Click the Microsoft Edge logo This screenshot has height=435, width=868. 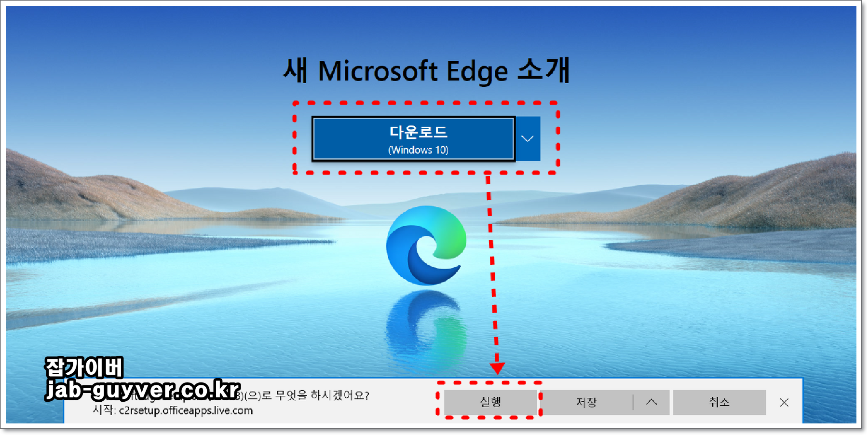tap(426, 245)
